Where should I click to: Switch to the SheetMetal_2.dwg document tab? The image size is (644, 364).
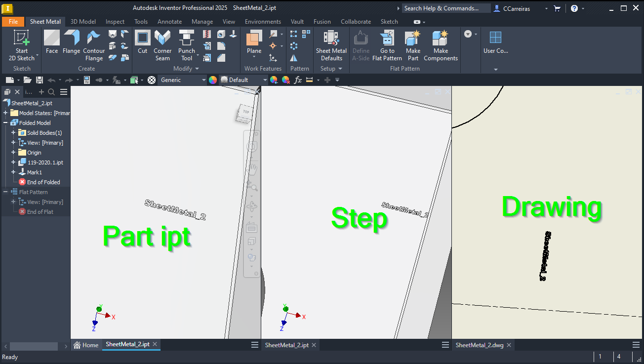coord(480,345)
